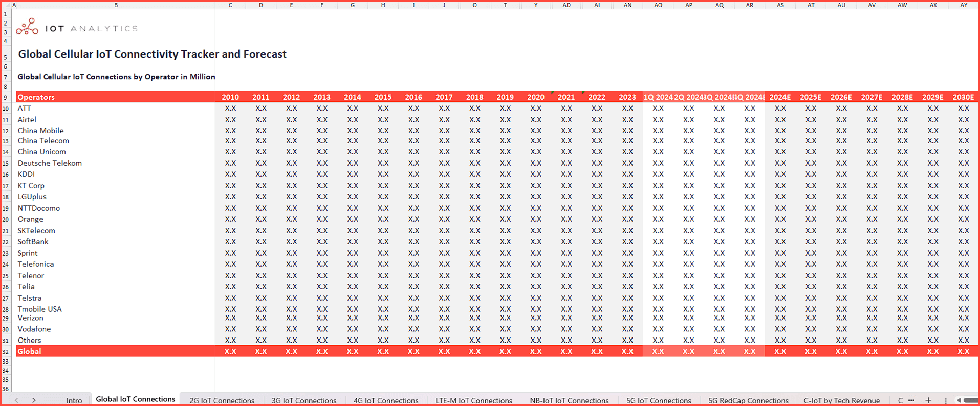980x406 pixels.
Task: Click the Sprint operator cell
Action: coord(116,253)
